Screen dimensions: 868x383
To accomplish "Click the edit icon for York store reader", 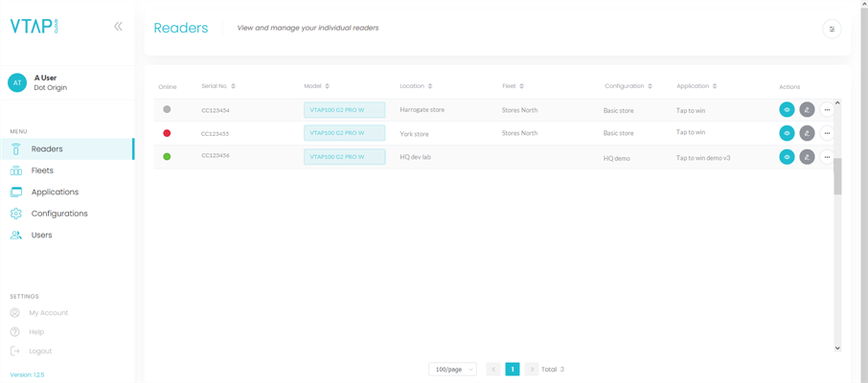I will (807, 133).
